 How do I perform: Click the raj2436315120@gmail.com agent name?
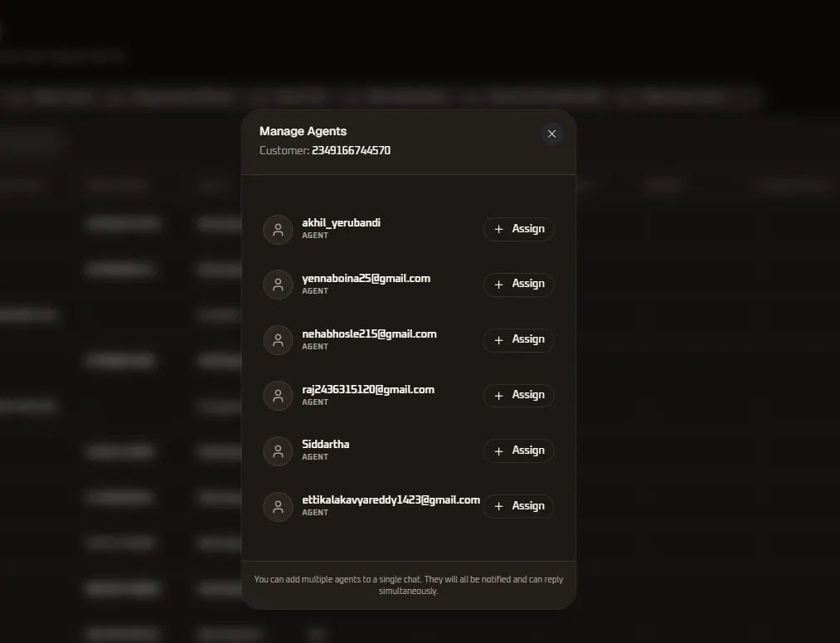[x=368, y=390]
